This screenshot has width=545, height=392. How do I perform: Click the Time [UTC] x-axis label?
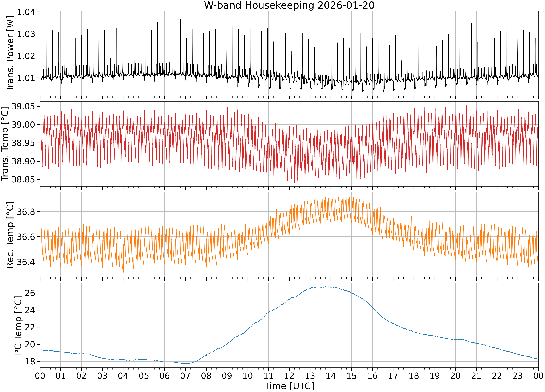[x=289, y=386]
